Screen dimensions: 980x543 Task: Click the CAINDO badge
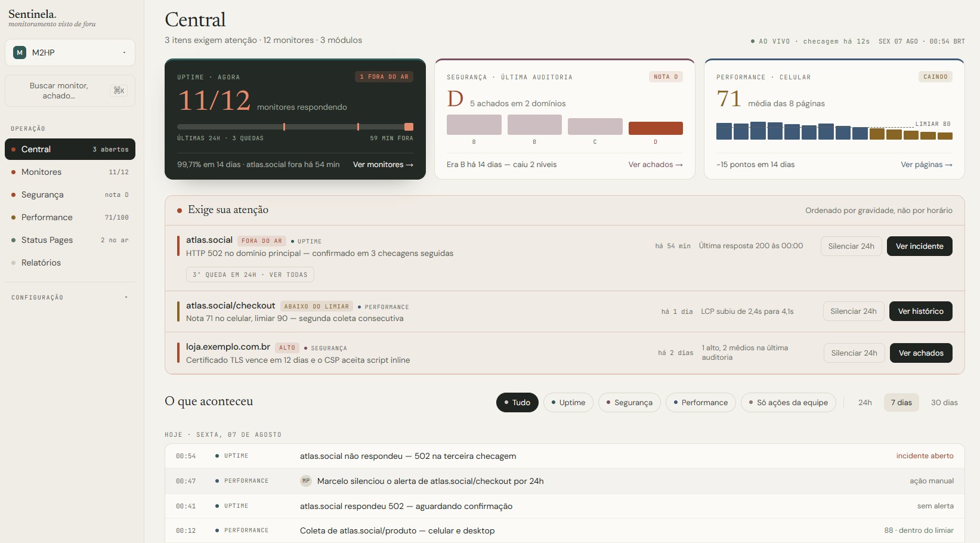click(935, 77)
